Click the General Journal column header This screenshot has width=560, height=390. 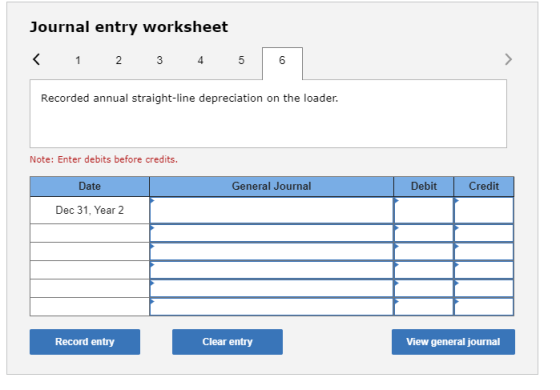click(271, 186)
